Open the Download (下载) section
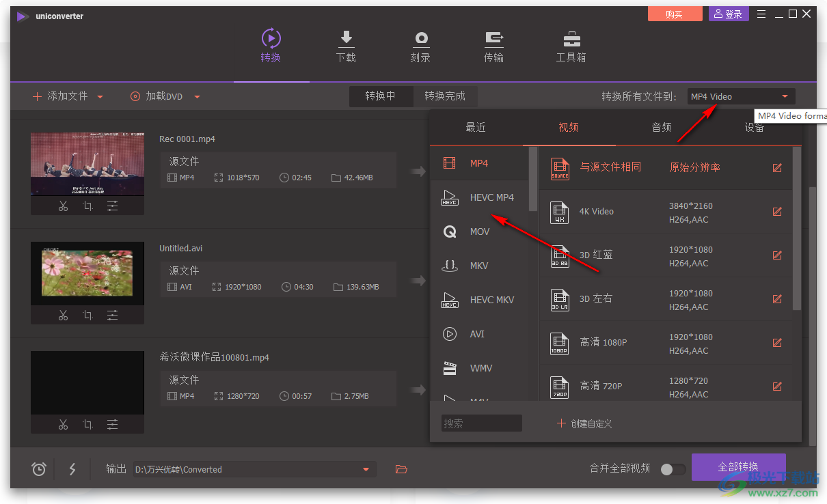Screen dimensions: 827x504 coord(346,46)
